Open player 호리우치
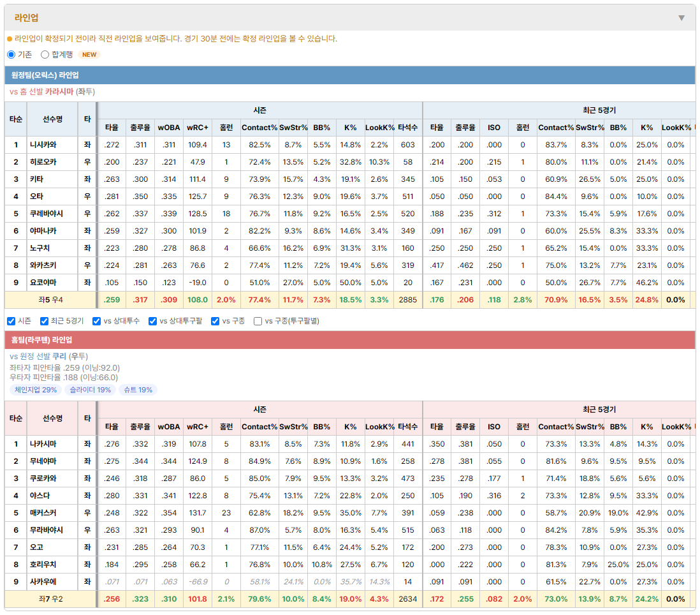700x615 pixels. [43, 565]
